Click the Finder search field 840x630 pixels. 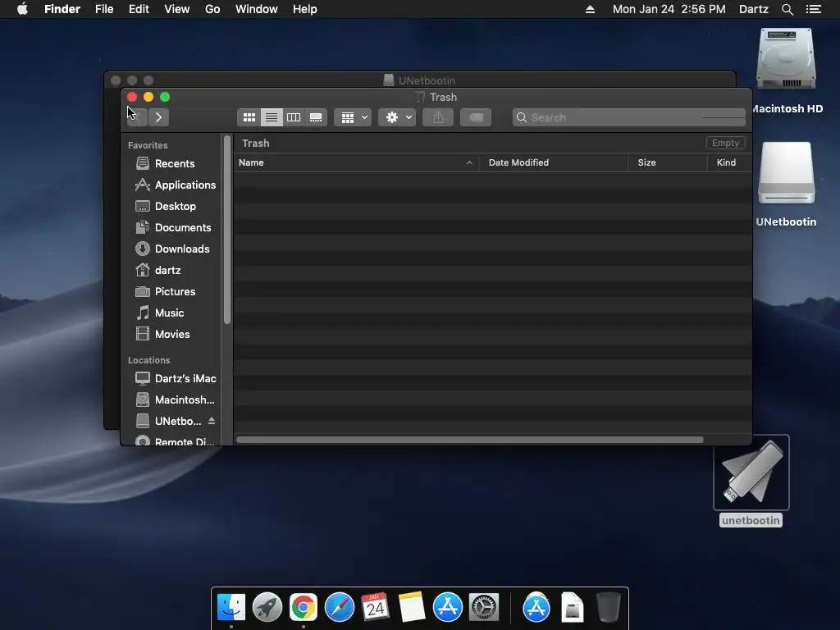(629, 117)
